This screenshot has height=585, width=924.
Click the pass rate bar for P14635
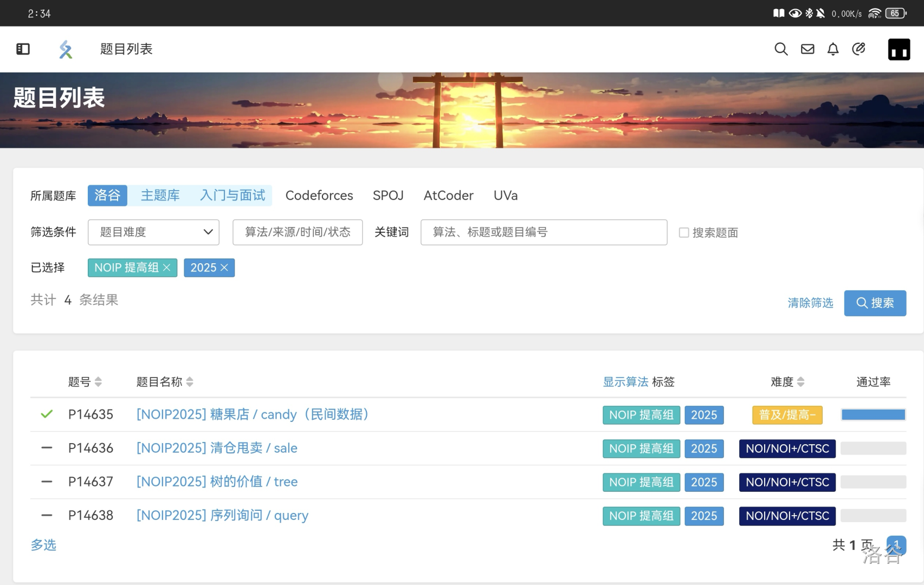(x=873, y=415)
